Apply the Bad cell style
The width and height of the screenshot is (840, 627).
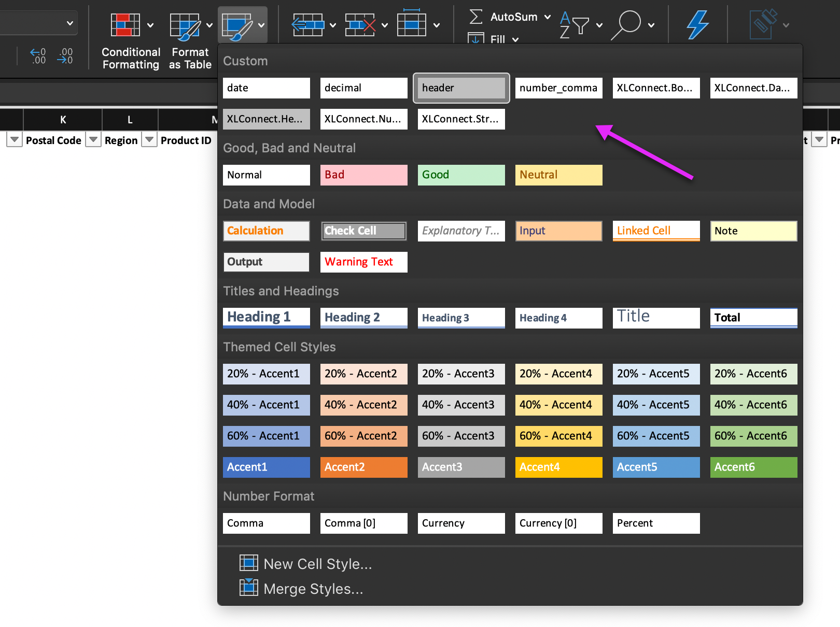pos(364,175)
